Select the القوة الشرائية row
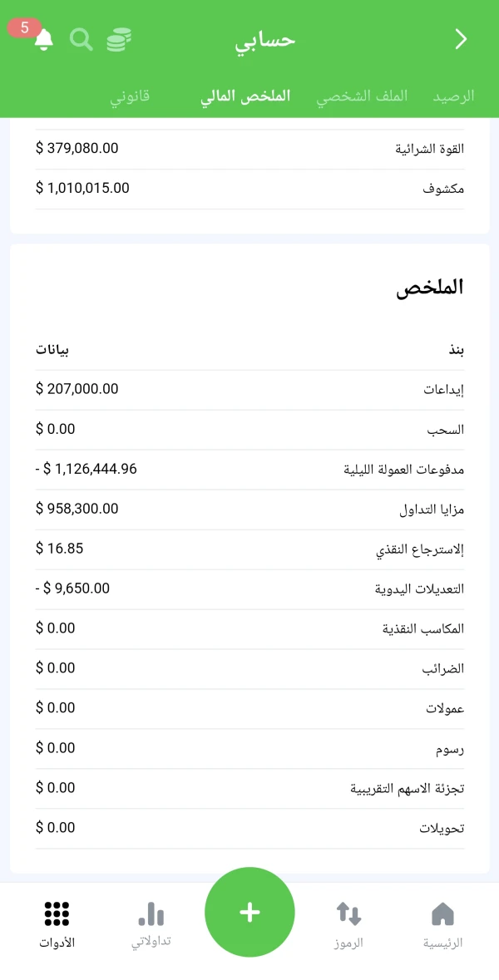This screenshot has height=980, width=499. pyautogui.click(x=249, y=149)
